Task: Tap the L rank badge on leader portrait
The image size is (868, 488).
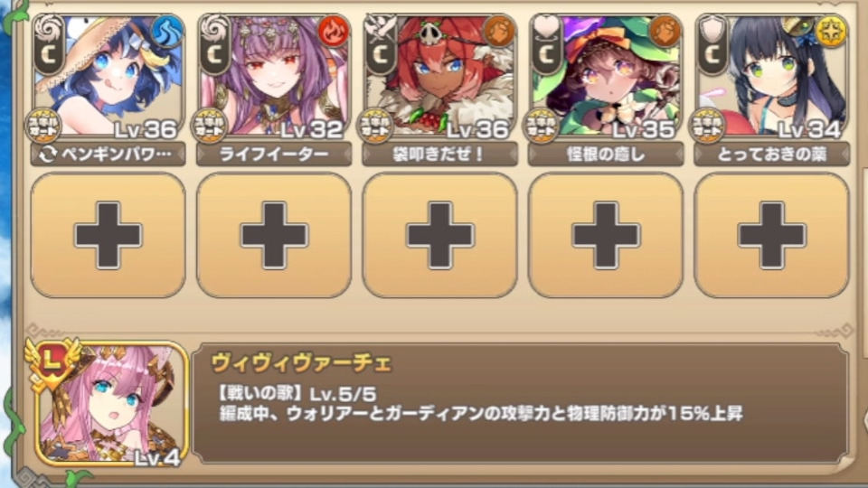Action: point(52,363)
